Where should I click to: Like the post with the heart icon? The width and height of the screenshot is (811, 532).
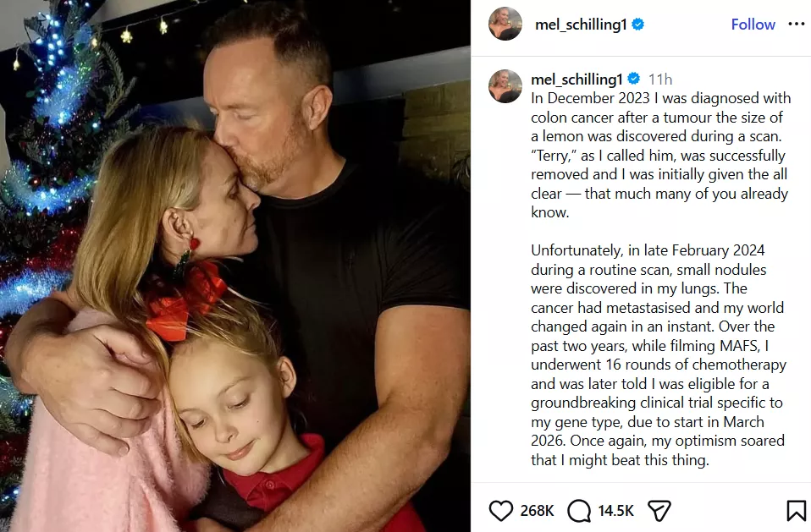pyautogui.click(x=500, y=511)
